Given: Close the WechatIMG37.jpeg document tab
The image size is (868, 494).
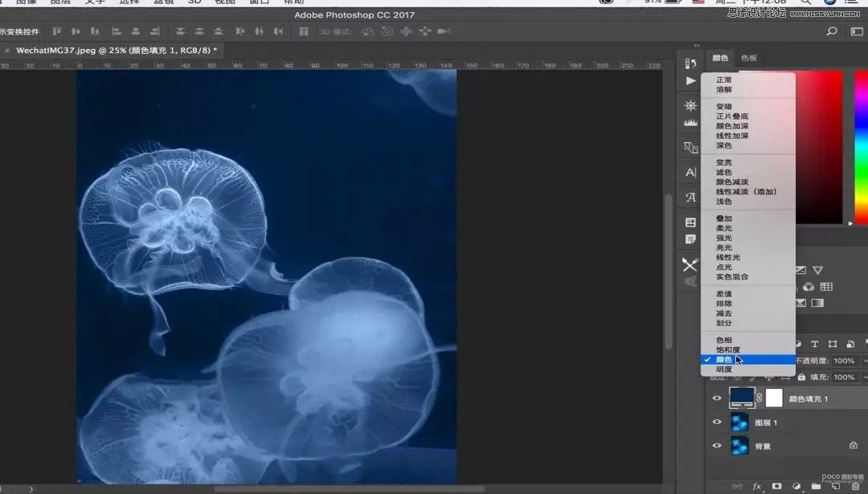Looking at the screenshot, I should click(x=6, y=51).
